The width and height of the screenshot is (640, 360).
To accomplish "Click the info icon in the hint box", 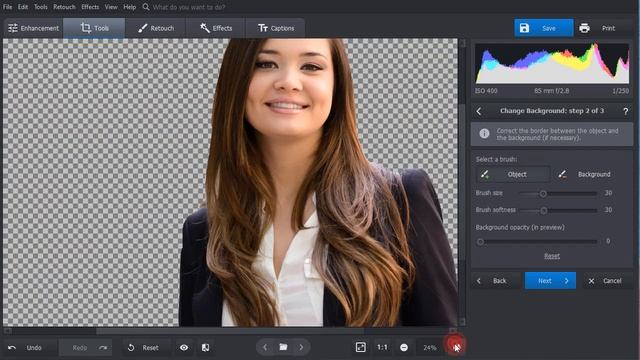I will point(484,134).
